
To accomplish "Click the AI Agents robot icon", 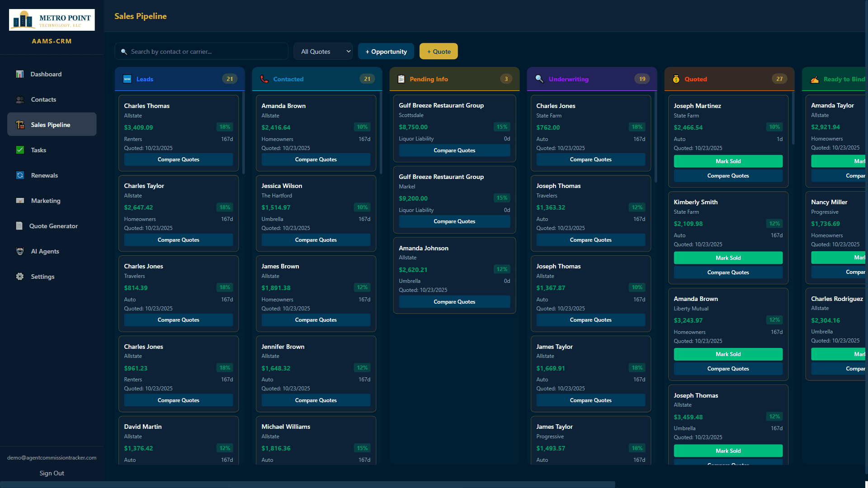I will coord(20,251).
